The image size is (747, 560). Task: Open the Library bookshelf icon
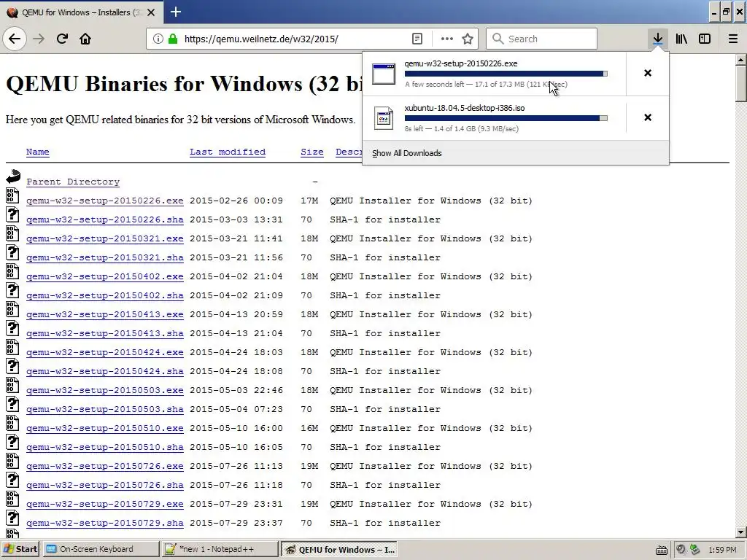pos(681,39)
